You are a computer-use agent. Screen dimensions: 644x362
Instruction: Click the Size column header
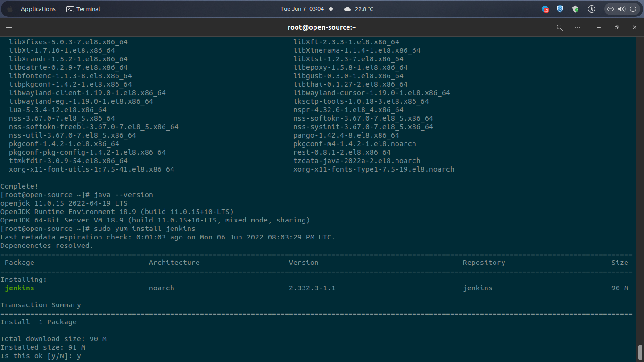(620, 263)
